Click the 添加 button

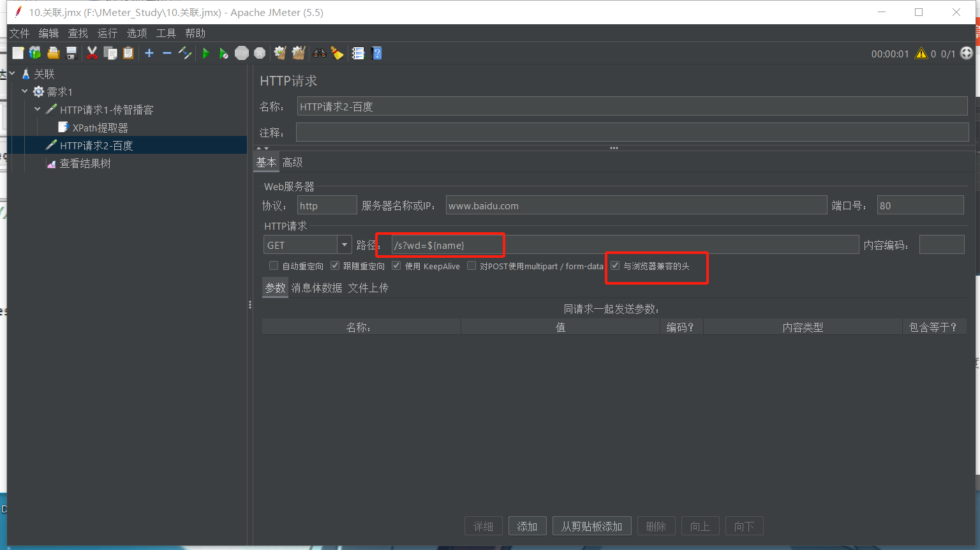[527, 526]
